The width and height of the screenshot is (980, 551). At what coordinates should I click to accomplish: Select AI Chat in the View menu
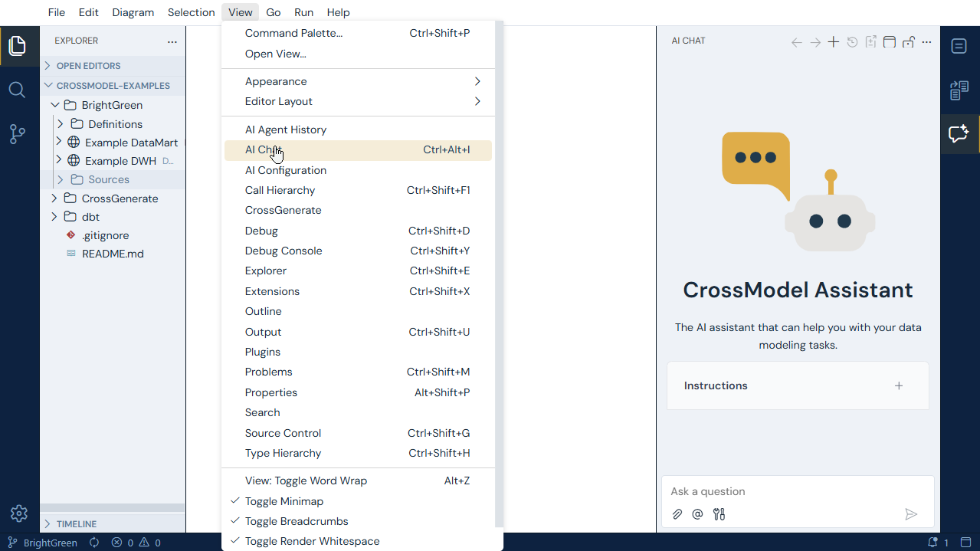point(358,149)
